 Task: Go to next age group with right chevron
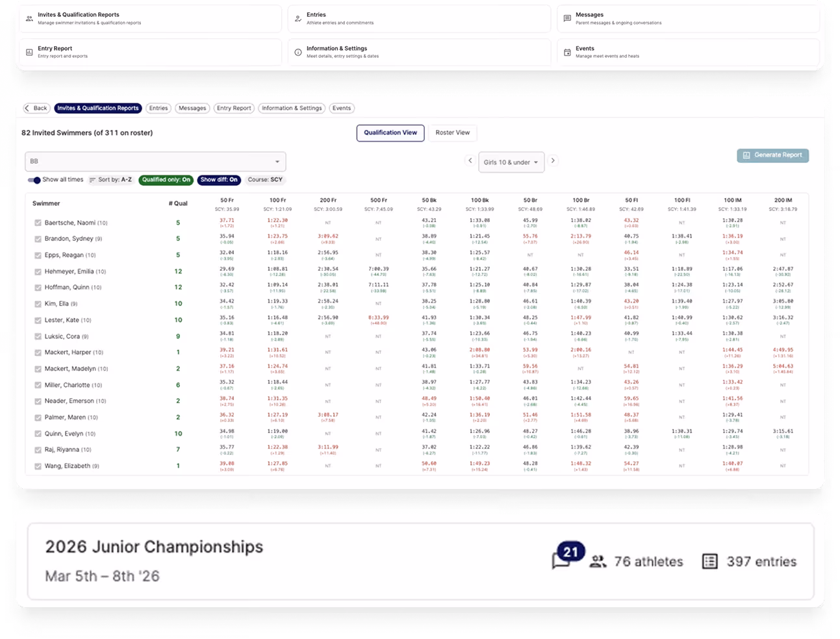(x=553, y=160)
